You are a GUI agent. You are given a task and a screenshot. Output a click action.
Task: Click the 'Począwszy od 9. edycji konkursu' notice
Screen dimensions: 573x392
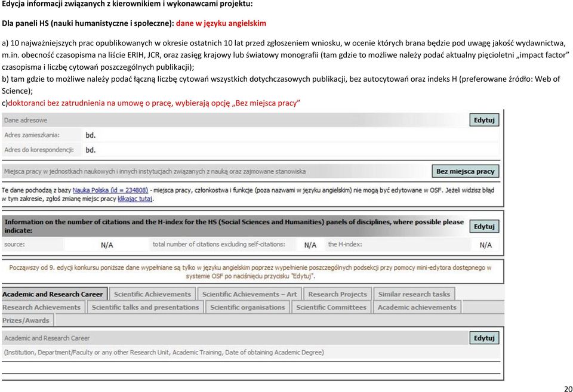click(250, 272)
